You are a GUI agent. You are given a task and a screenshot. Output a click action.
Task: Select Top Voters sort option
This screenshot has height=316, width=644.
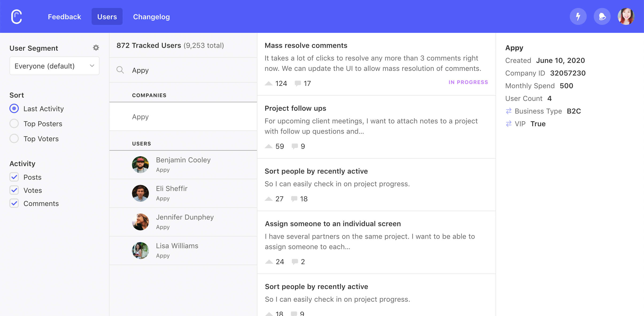coord(14,139)
